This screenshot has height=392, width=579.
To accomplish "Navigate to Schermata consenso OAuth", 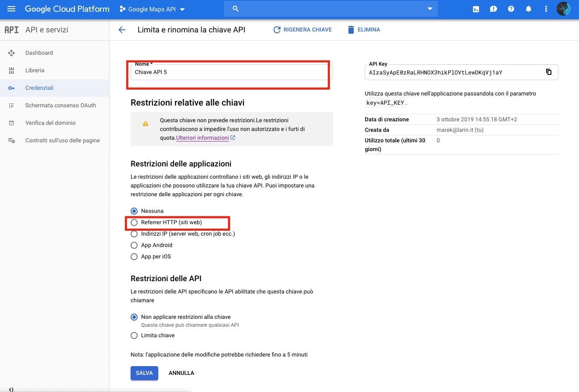I will [61, 105].
